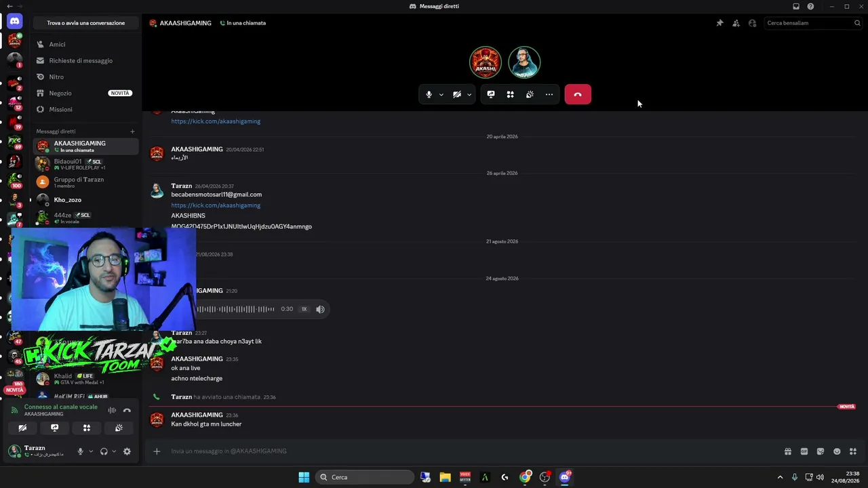Screen dimensions: 868x488
Task: Open user settings gear
Action: pyautogui.click(x=127, y=451)
